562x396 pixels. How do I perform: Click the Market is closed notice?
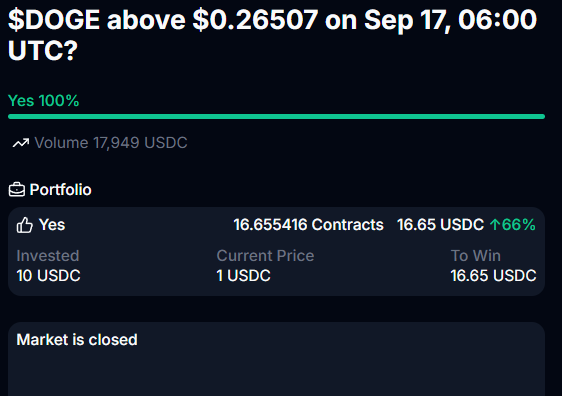(77, 339)
